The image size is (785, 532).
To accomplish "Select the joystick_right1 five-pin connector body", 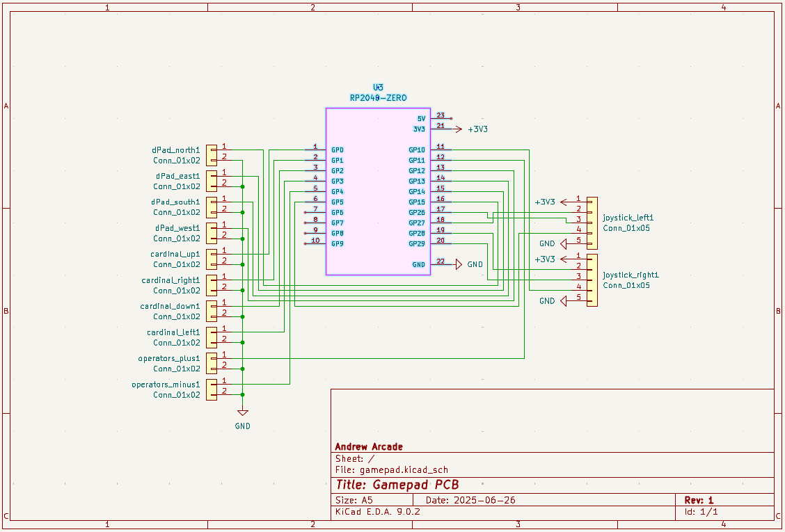I will 592,280.
